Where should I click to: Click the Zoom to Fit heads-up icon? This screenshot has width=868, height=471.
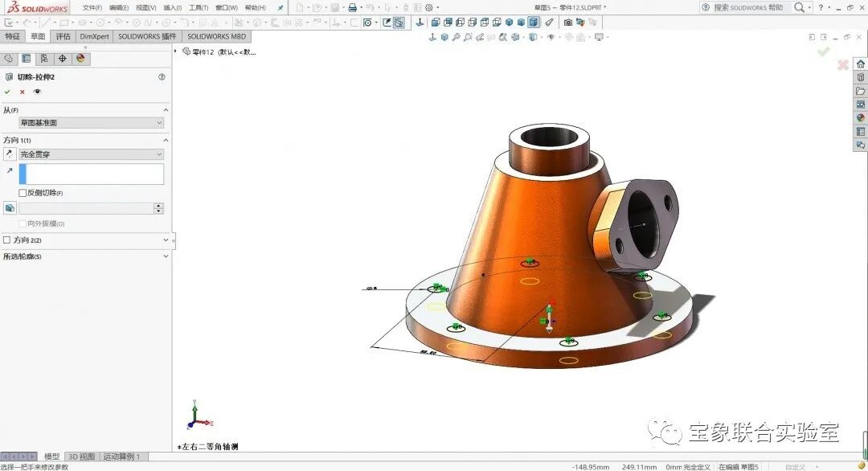pos(456,37)
